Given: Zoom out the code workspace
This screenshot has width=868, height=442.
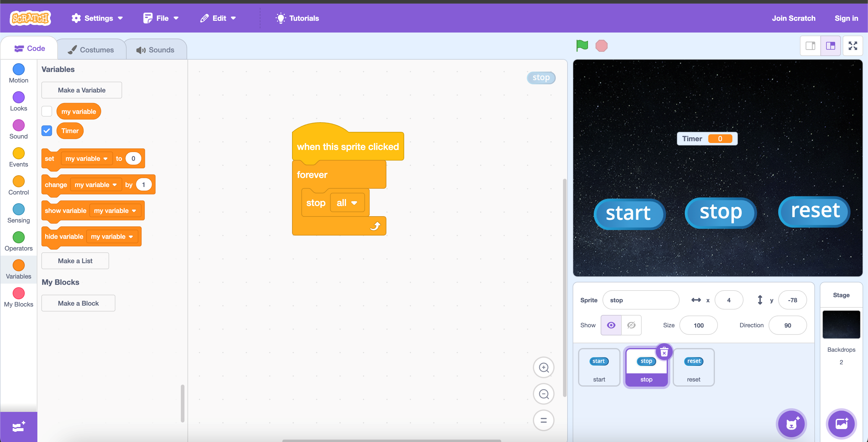Looking at the screenshot, I should pos(543,394).
